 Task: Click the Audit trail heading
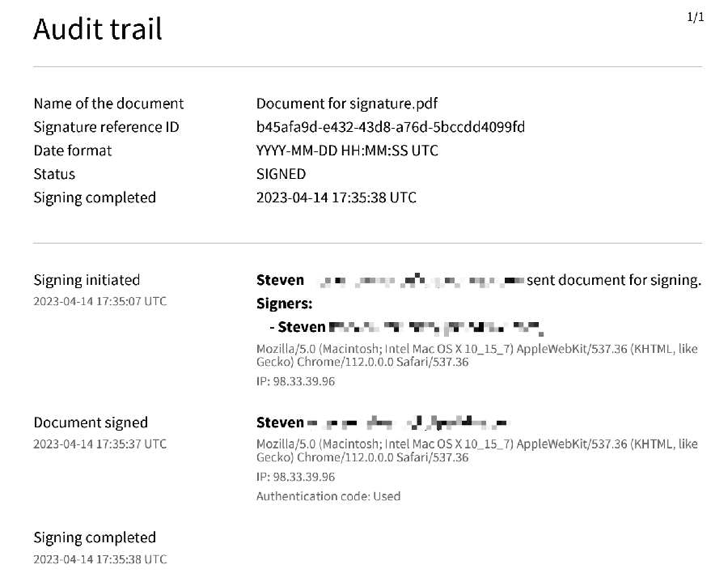point(98,29)
